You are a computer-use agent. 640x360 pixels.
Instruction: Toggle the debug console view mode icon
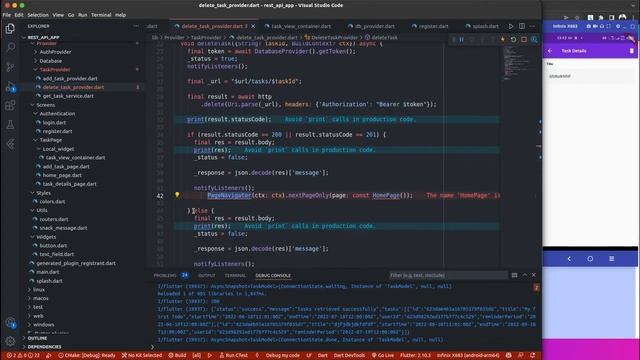[x=514, y=275]
